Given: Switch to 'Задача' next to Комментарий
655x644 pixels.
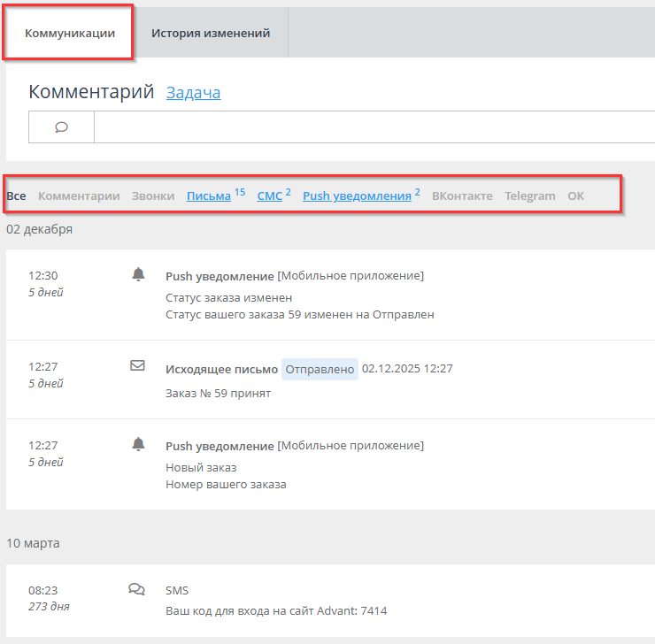Looking at the screenshot, I should [193, 93].
